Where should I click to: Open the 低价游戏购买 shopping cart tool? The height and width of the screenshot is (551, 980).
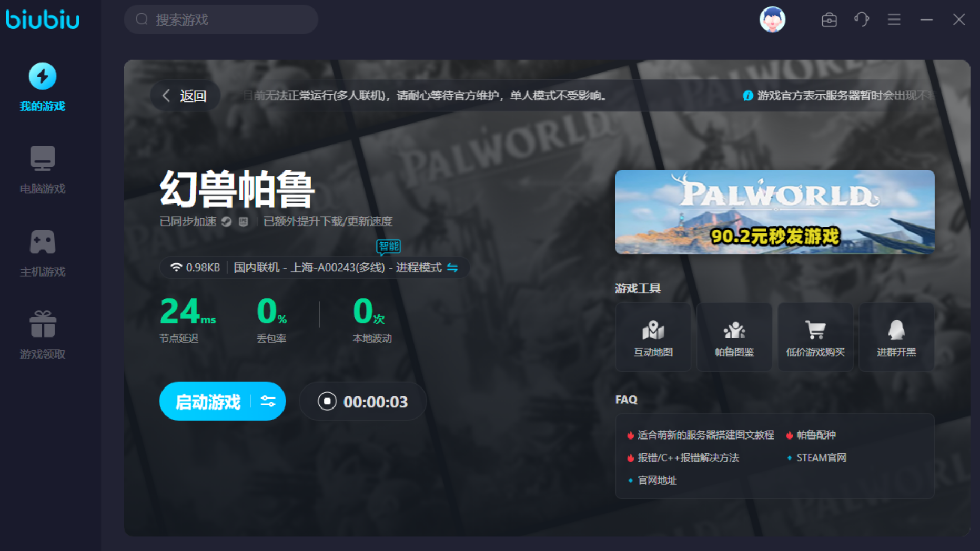click(815, 338)
